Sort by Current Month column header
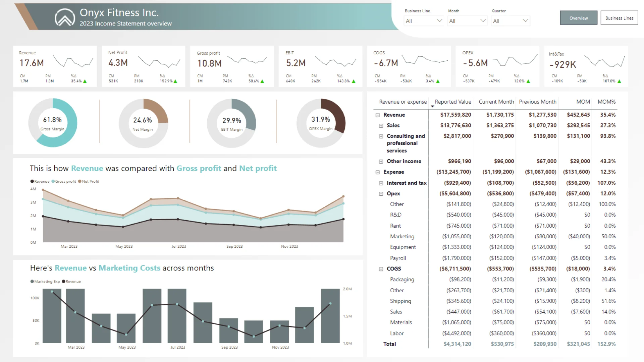The image size is (644, 362). (x=496, y=102)
